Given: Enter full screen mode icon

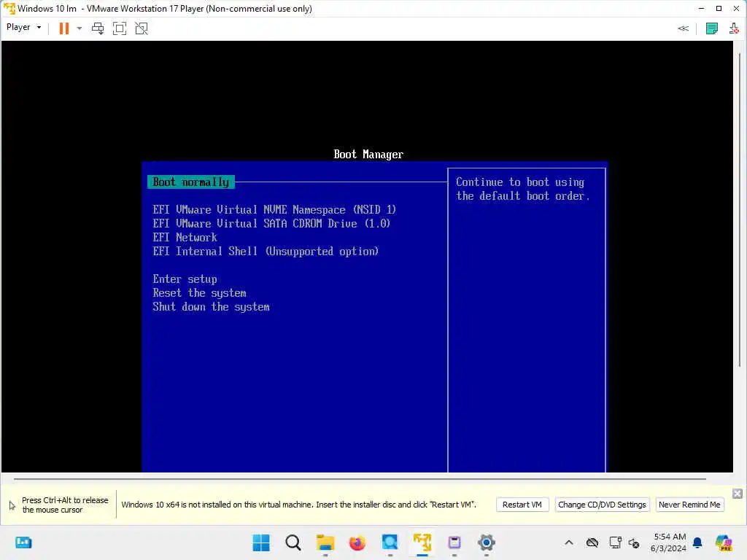Looking at the screenshot, I should coord(120,28).
